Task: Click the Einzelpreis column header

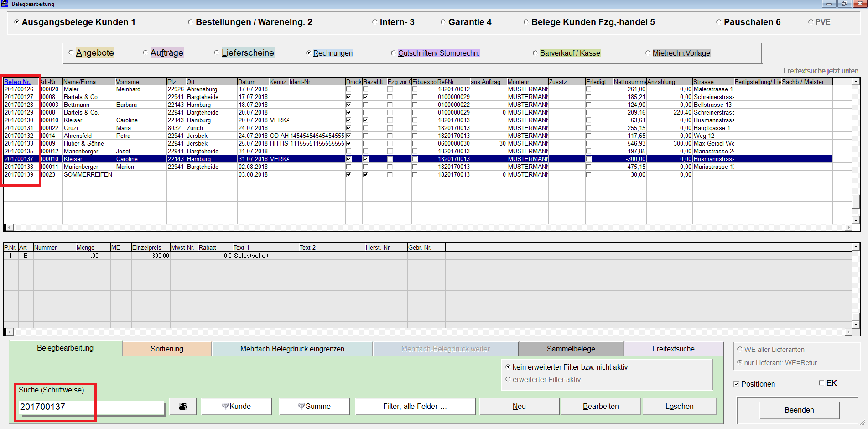Action: point(151,247)
